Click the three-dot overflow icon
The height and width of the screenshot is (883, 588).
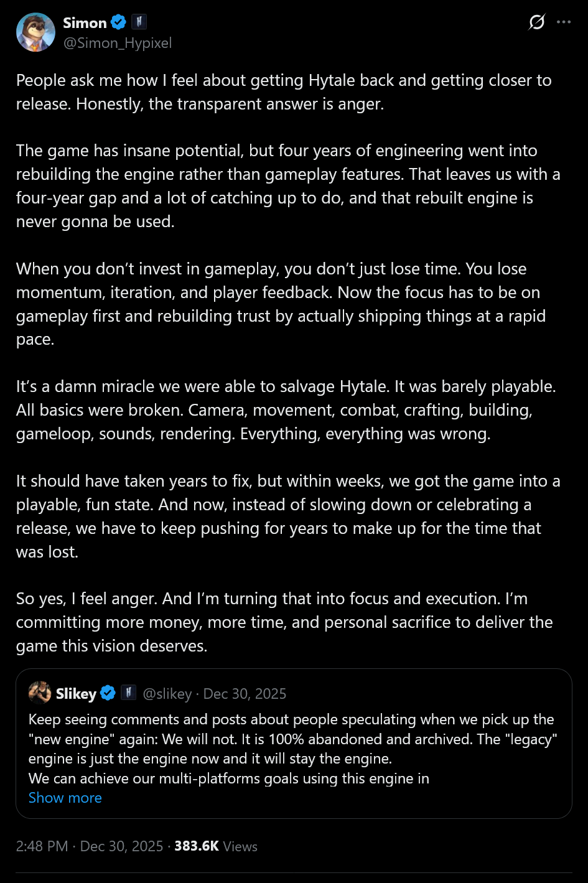tap(563, 21)
